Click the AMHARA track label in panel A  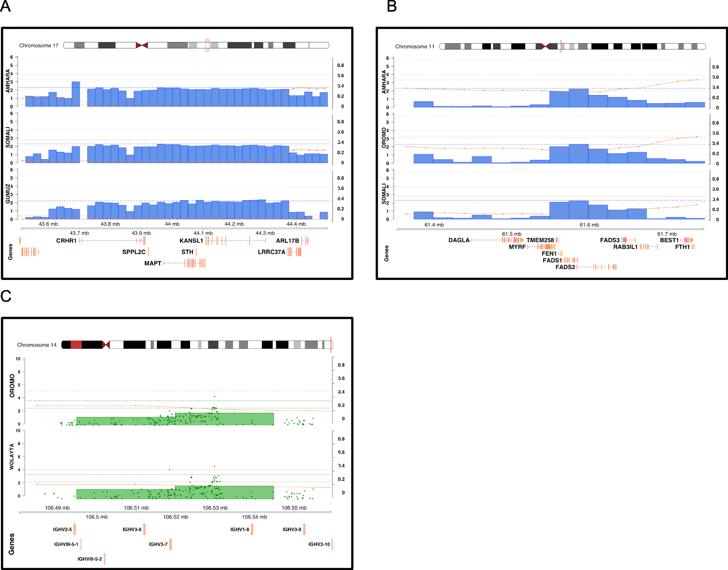pos(8,81)
